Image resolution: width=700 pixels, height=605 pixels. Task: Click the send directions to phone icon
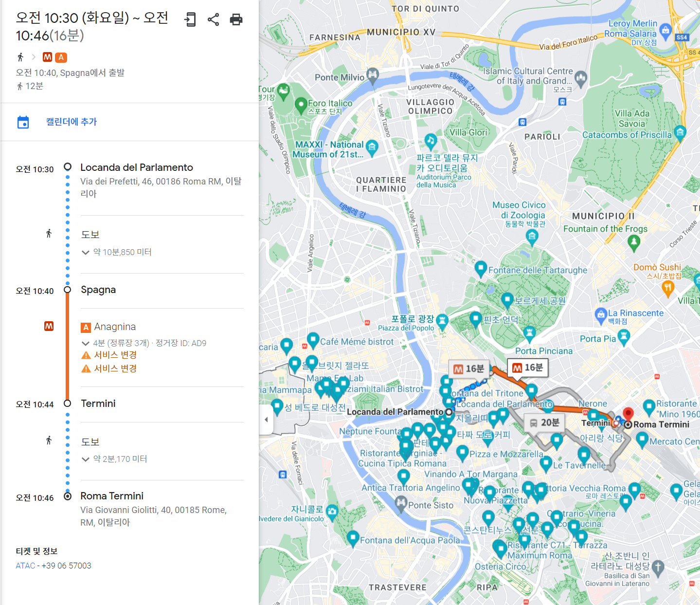pos(190,19)
